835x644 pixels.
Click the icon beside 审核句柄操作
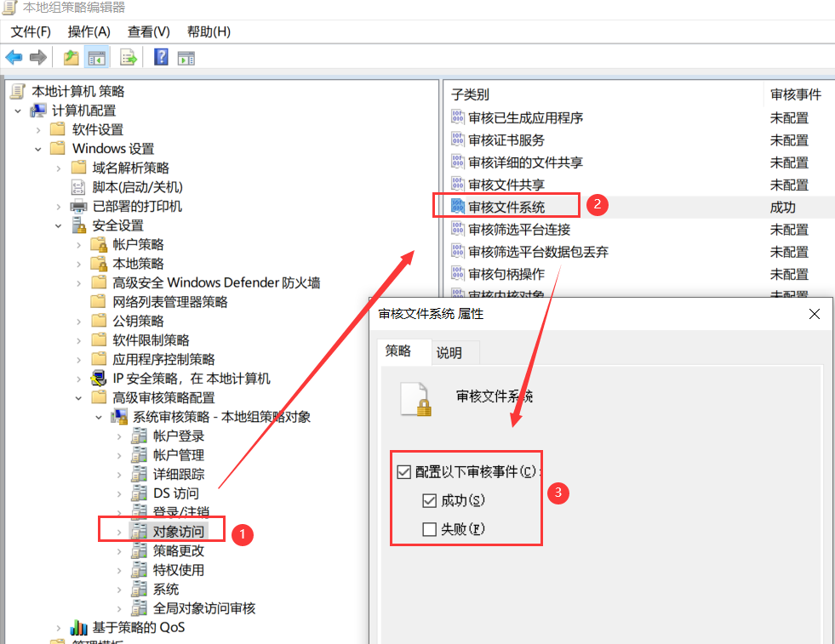(x=457, y=274)
